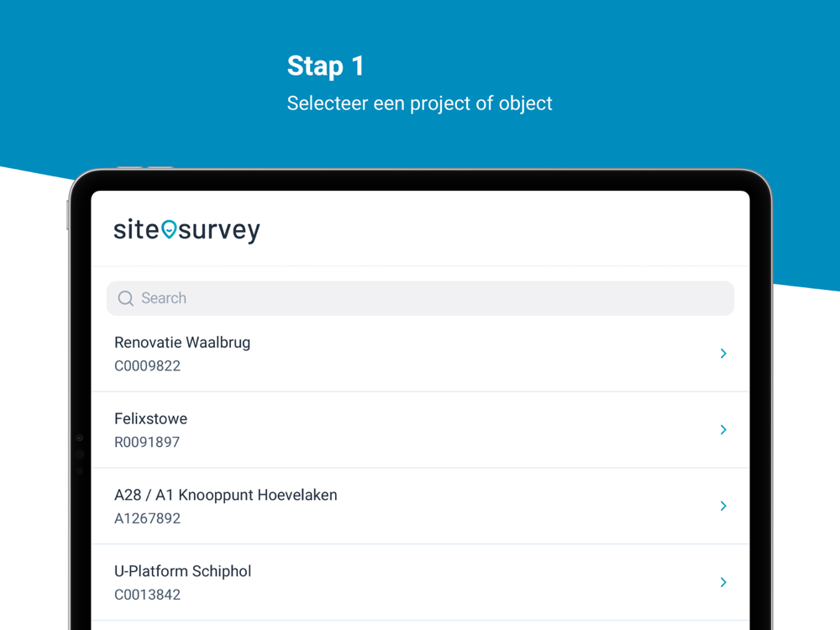Click 'Selecteer een project of object' subtitle
The image size is (840, 630).
click(420, 103)
